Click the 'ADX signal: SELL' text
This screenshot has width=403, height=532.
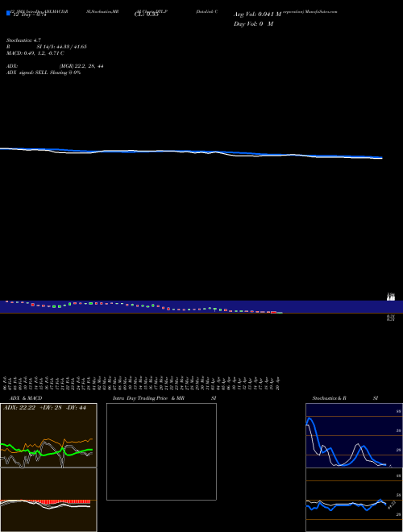(27, 73)
